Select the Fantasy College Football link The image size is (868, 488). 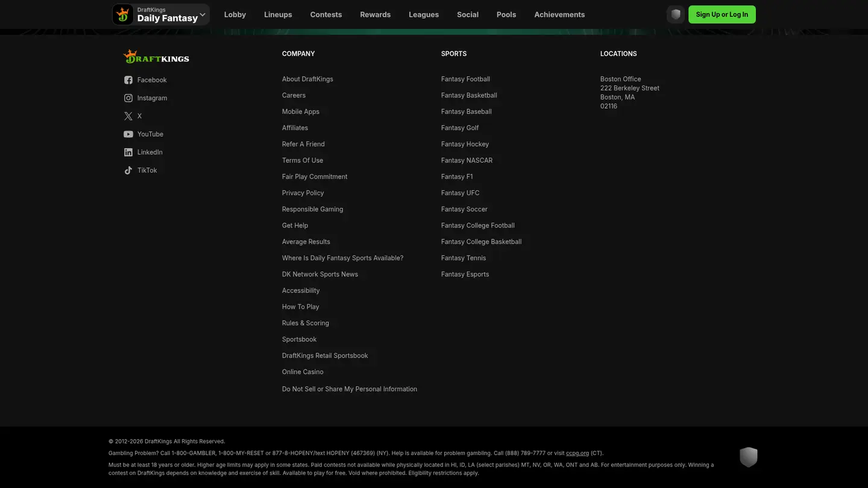pyautogui.click(x=478, y=225)
